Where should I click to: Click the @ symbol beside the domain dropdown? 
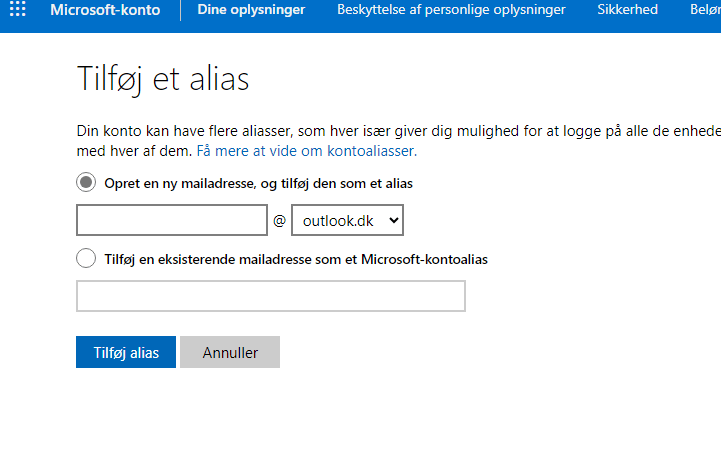click(279, 221)
